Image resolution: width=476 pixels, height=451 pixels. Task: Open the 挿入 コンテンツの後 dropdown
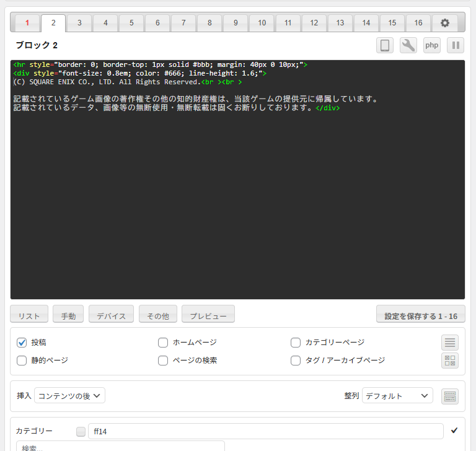coord(69,396)
